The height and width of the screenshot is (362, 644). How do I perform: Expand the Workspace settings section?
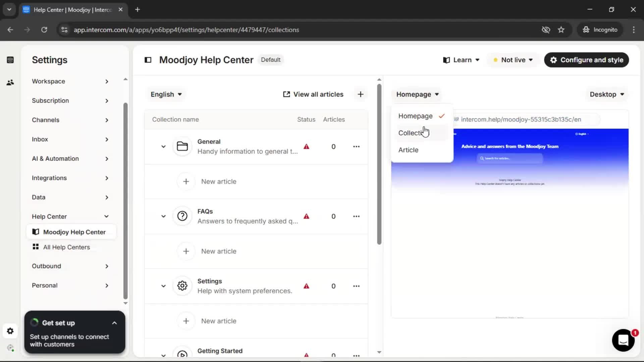(x=70, y=81)
